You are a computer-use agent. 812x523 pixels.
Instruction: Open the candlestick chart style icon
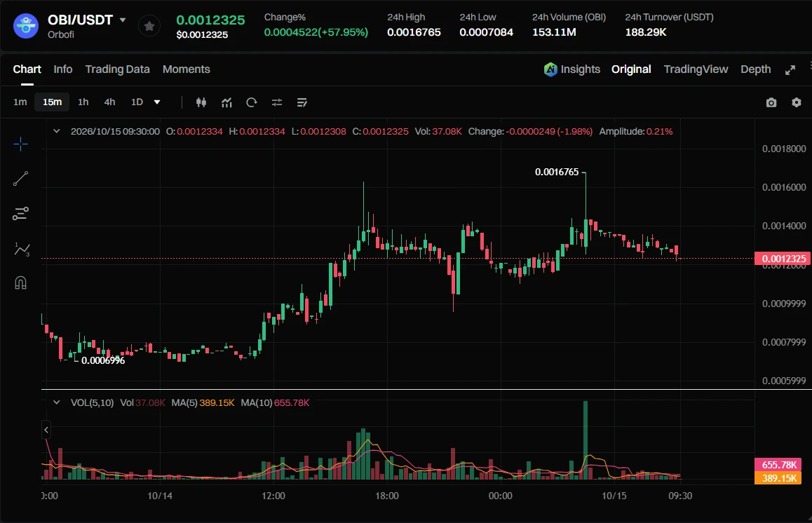201,102
